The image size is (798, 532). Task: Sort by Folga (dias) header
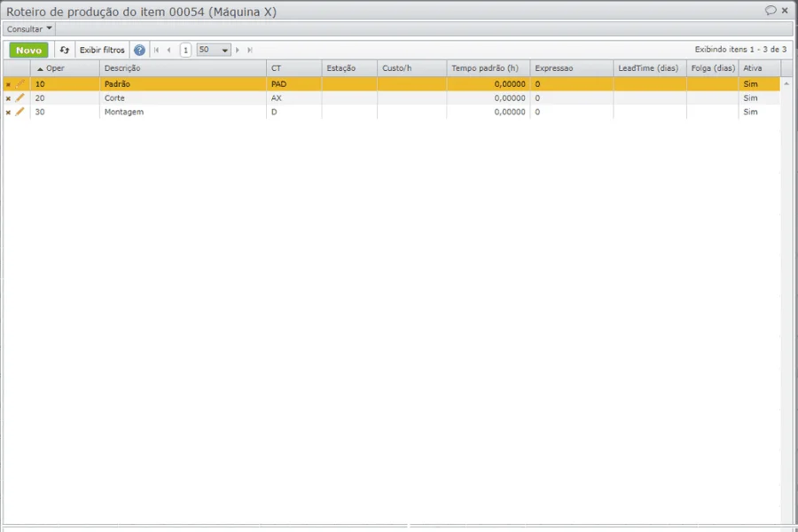[713, 68]
